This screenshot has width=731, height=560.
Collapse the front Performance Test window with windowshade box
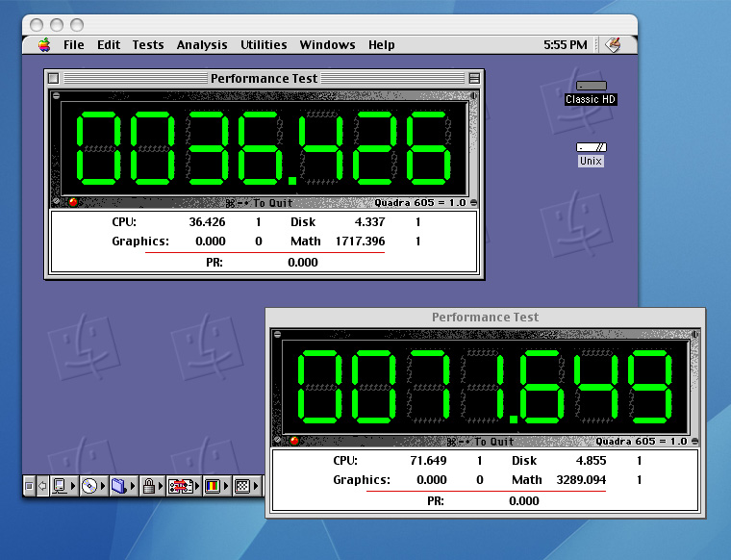point(474,78)
